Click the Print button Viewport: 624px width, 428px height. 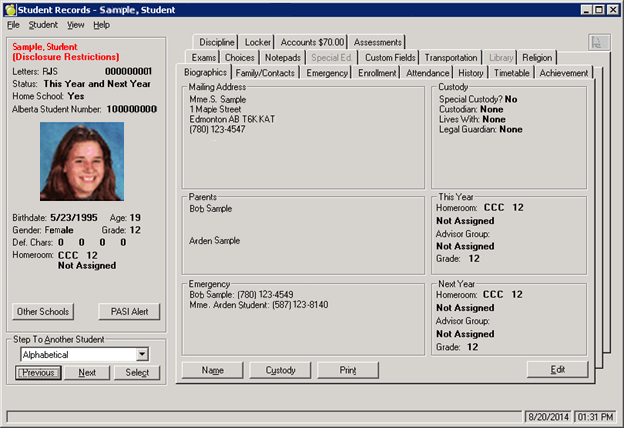347,370
